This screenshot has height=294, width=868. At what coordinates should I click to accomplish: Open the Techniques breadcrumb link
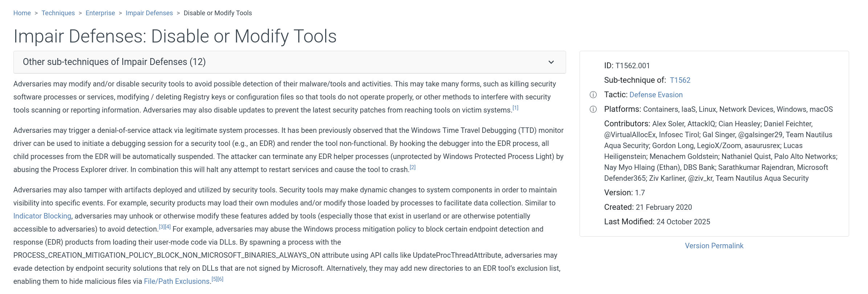58,13
